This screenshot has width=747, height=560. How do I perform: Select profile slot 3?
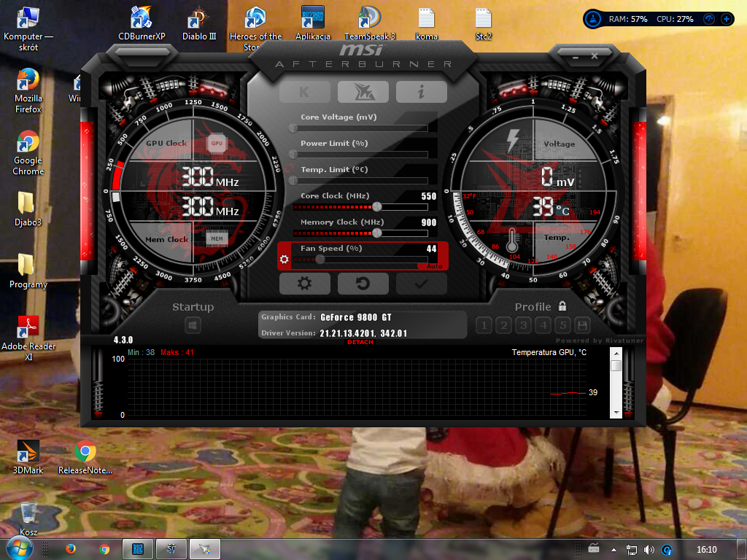pyautogui.click(x=524, y=326)
